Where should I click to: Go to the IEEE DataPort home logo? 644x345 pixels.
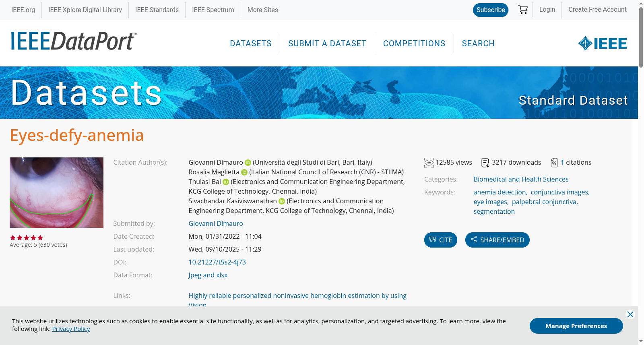click(x=74, y=41)
